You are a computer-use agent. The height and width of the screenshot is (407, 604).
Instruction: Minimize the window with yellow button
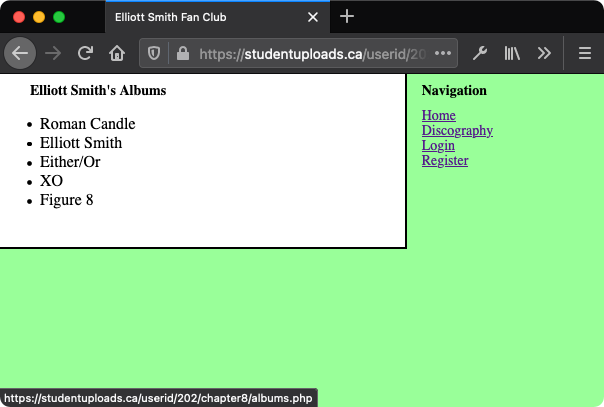39,17
